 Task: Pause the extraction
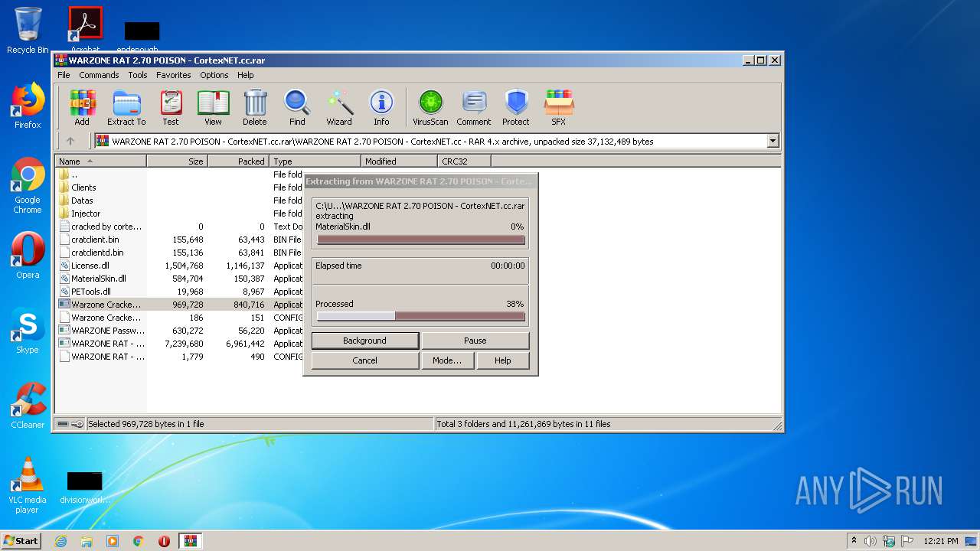coord(475,341)
